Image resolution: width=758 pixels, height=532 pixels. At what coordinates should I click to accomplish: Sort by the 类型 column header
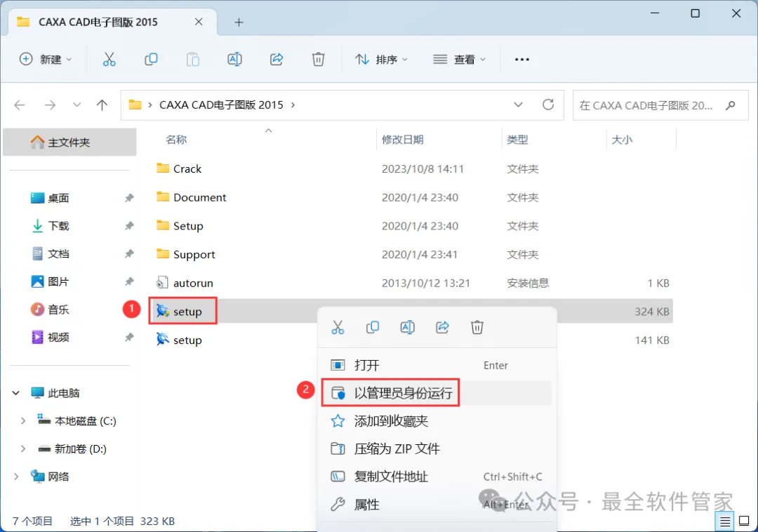[x=517, y=140]
